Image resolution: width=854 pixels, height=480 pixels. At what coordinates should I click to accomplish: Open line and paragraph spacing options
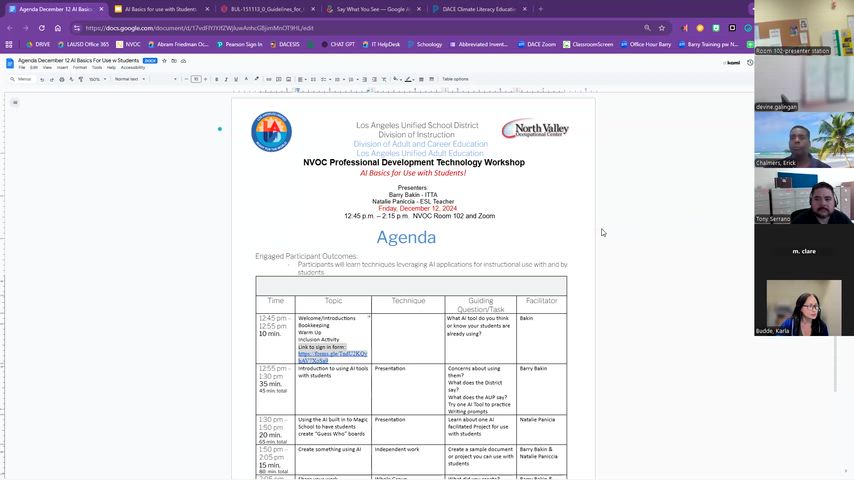(x=313, y=79)
